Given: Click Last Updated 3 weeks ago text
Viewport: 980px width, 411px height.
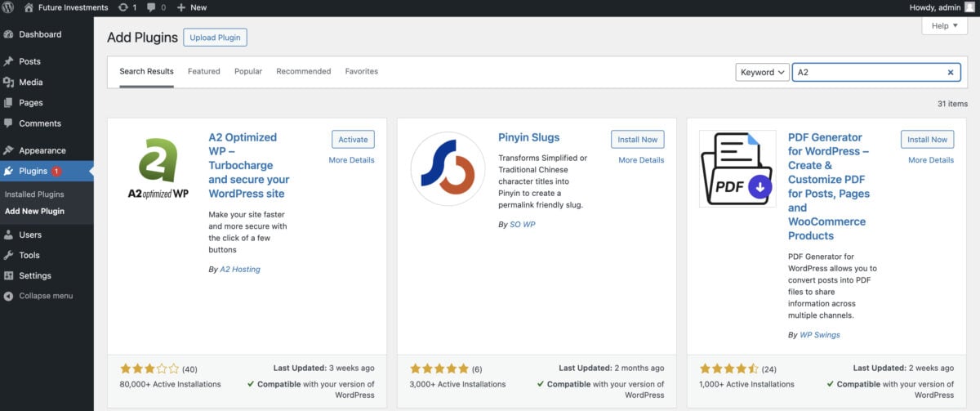Looking at the screenshot, I should (324, 369).
